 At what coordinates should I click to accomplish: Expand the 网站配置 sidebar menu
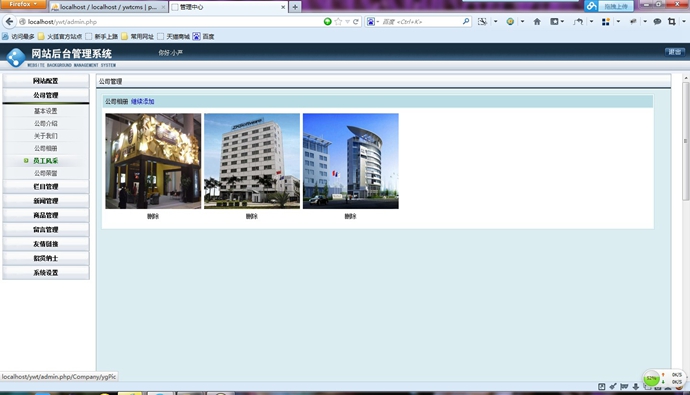(x=46, y=81)
